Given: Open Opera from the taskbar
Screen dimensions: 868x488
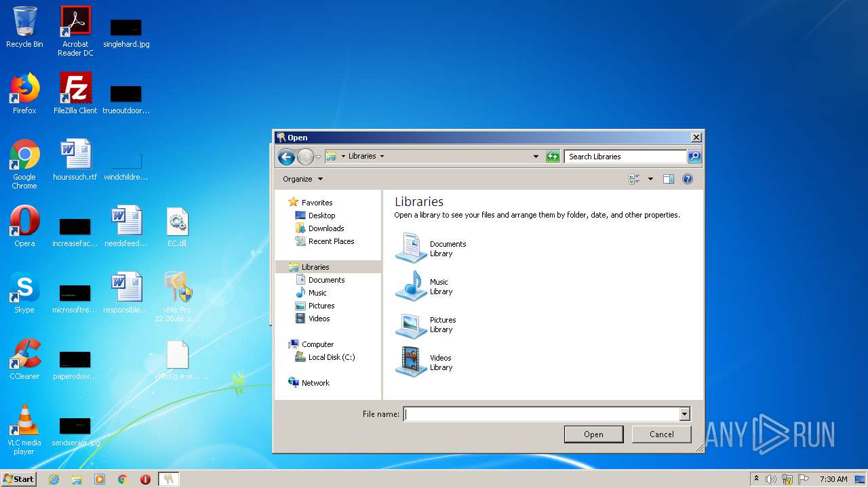Looking at the screenshot, I should (145, 479).
